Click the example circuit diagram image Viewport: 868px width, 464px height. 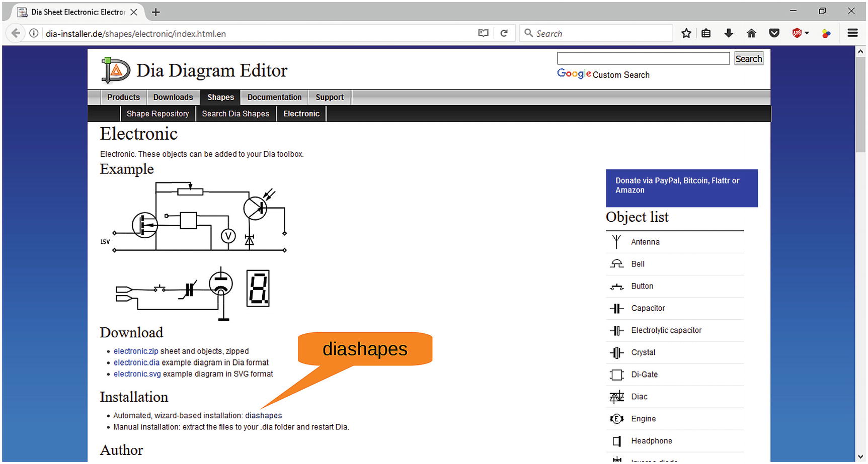[x=194, y=251]
